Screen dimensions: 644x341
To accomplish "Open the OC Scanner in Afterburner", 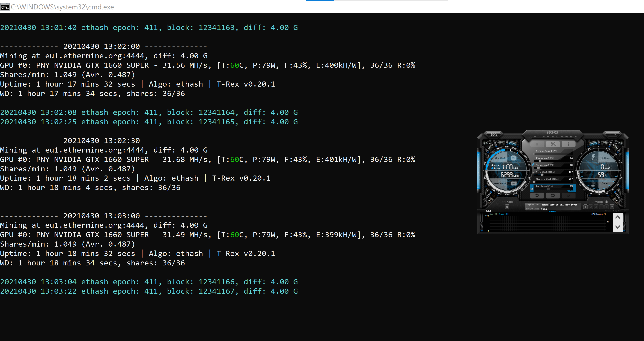I will 494,135.
